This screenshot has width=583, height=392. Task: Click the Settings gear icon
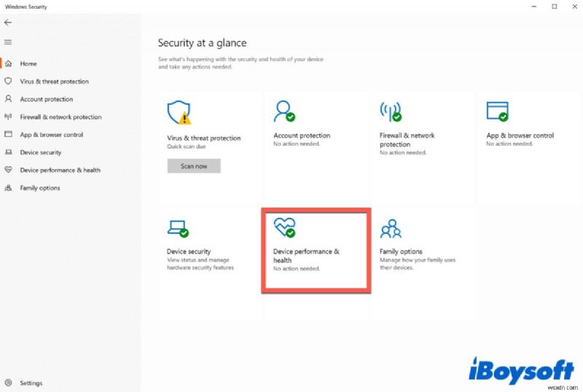(8, 383)
